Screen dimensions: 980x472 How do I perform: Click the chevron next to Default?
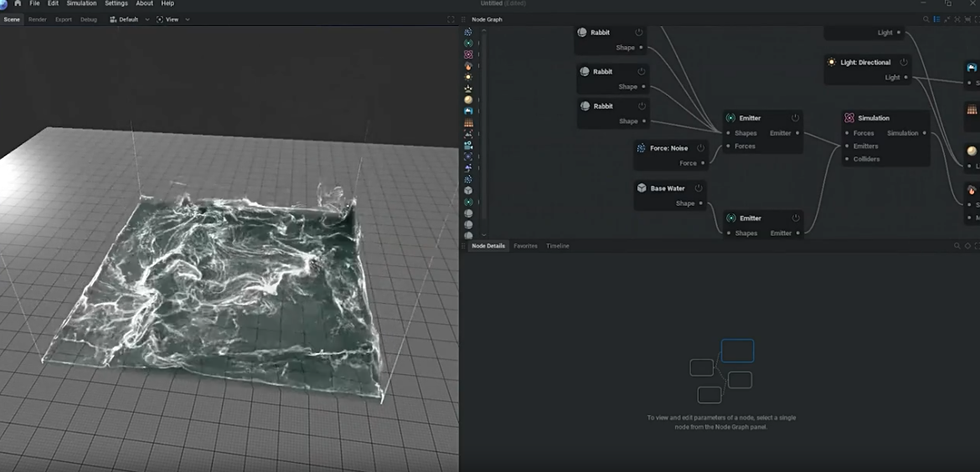pyautogui.click(x=147, y=19)
